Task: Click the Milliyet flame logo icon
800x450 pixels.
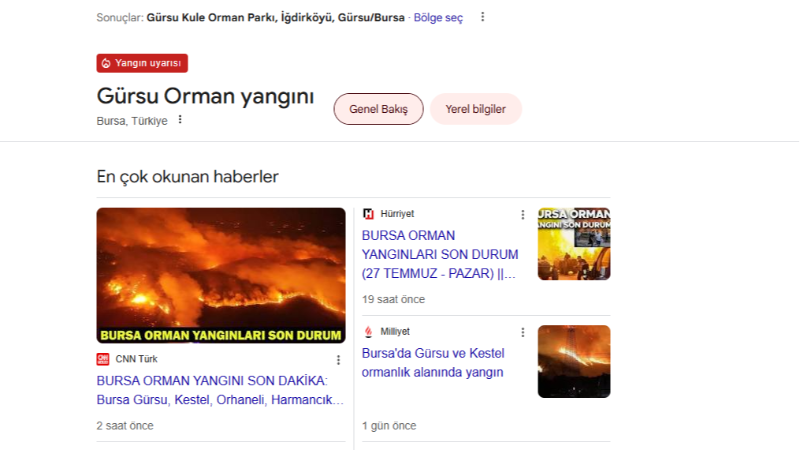Action: click(368, 332)
